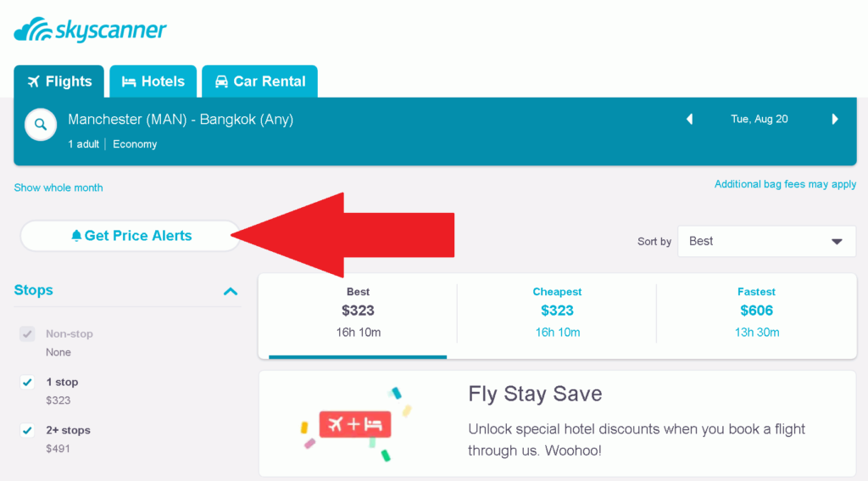The width and height of the screenshot is (868, 481).
Task: Uncheck the 2+ stops filter
Action: (x=27, y=431)
